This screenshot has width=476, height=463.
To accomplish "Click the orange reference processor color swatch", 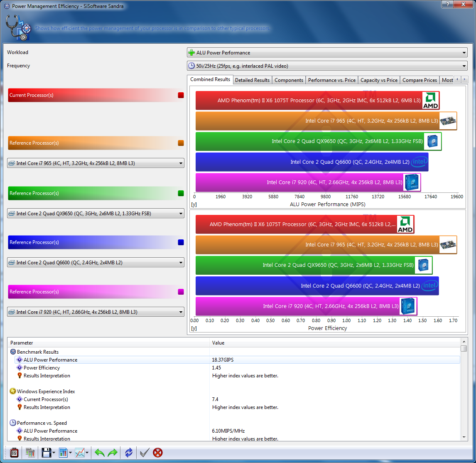I will coord(181,143).
